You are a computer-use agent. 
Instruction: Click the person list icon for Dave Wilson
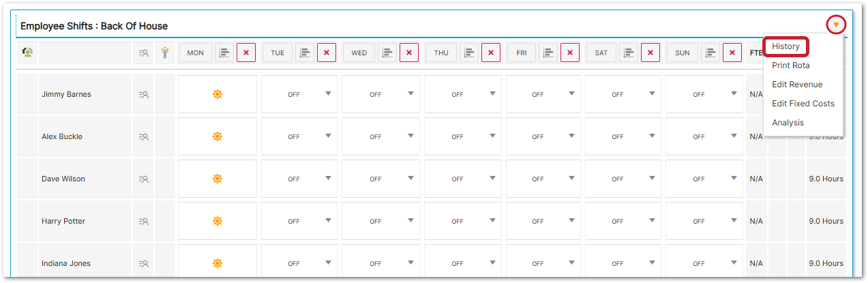pos(144,179)
